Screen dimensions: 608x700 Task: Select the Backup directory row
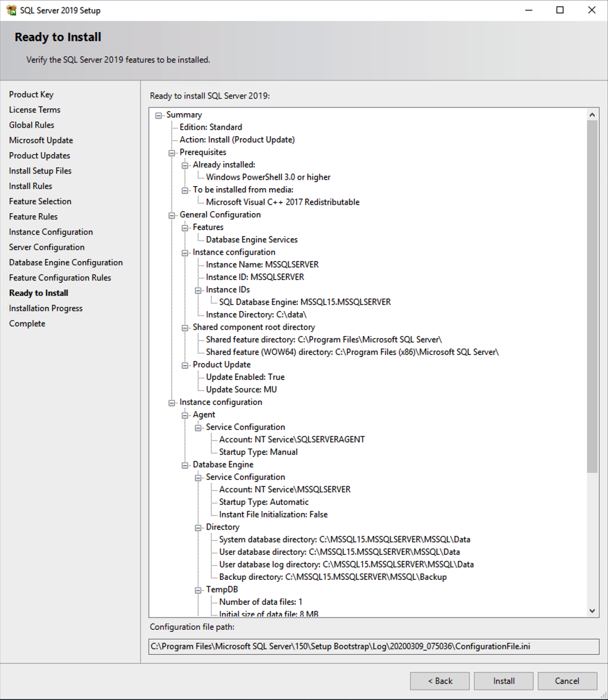pyautogui.click(x=333, y=577)
